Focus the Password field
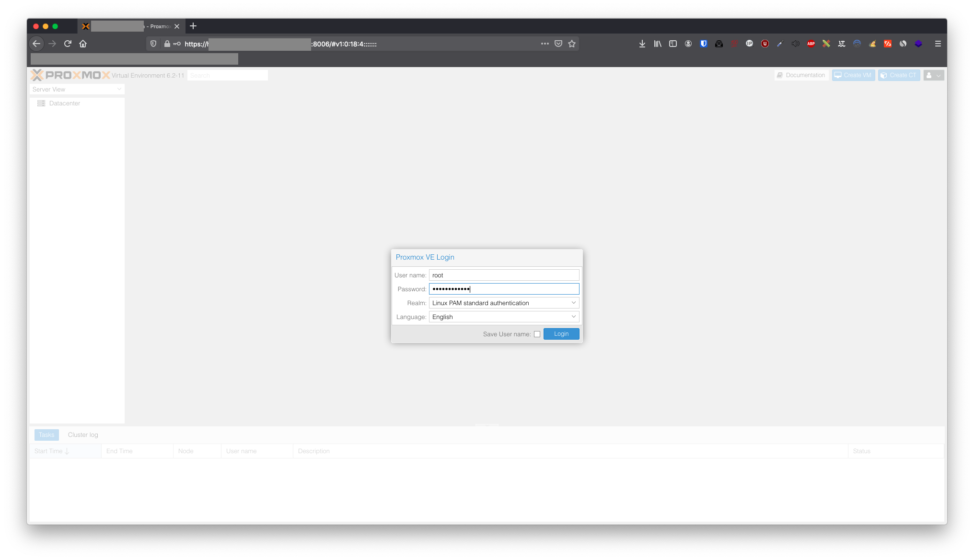 [x=504, y=289]
